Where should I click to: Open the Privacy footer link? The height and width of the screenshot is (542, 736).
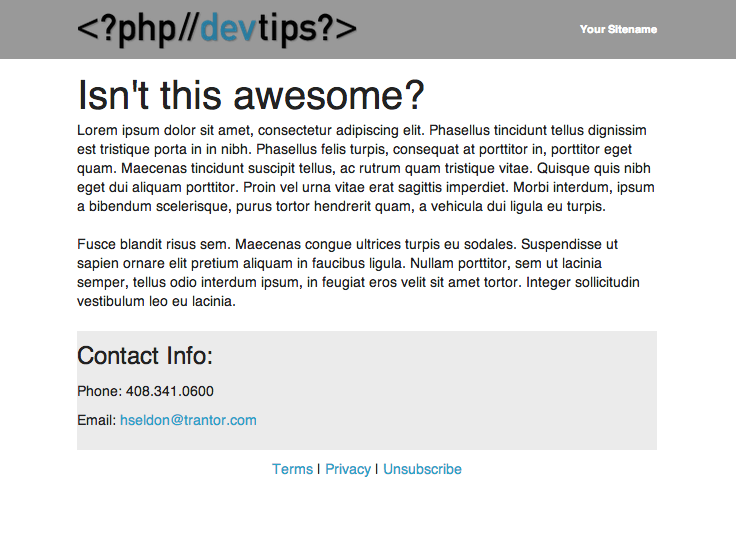[348, 469]
